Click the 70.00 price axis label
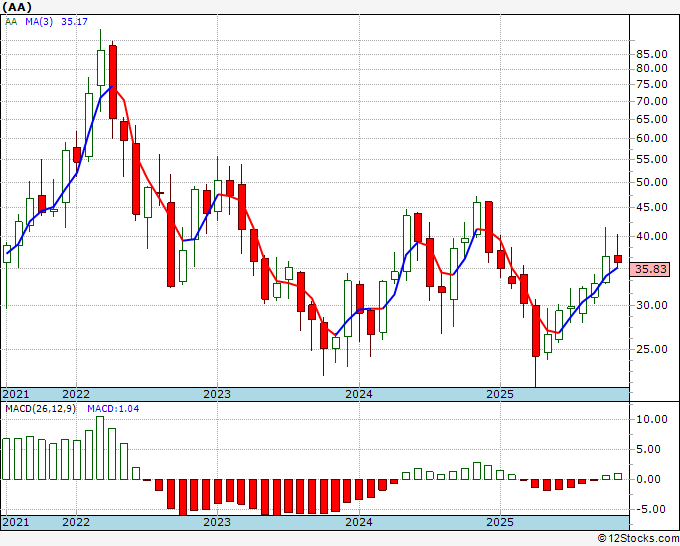Viewport: 680px width, 546px height. pyautogui.click(x=652, y=101)
